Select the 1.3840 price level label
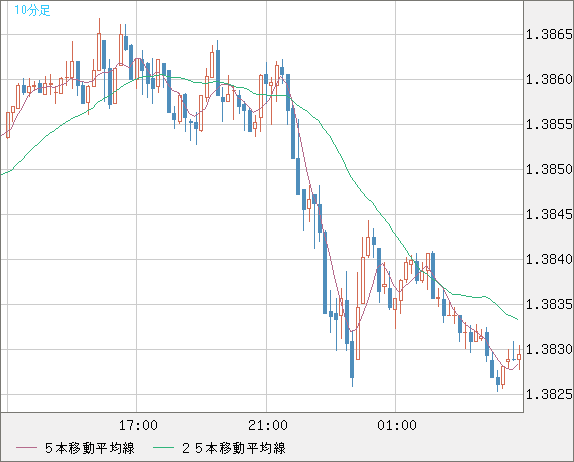The image size is (574, 462). (549, 259)
